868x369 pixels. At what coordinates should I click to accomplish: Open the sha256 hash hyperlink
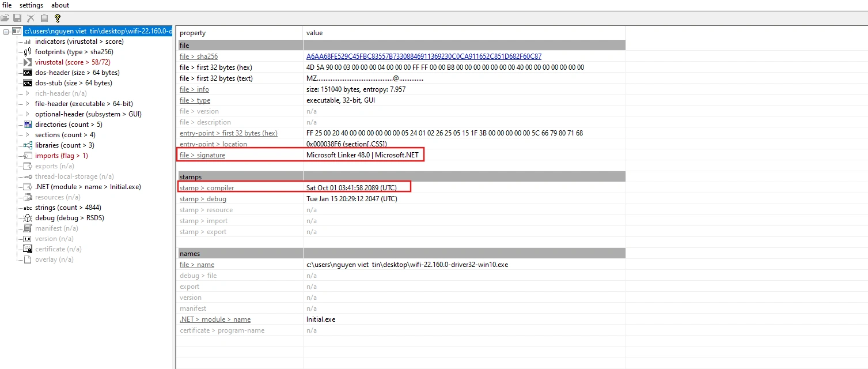click(x=424, y=56)
